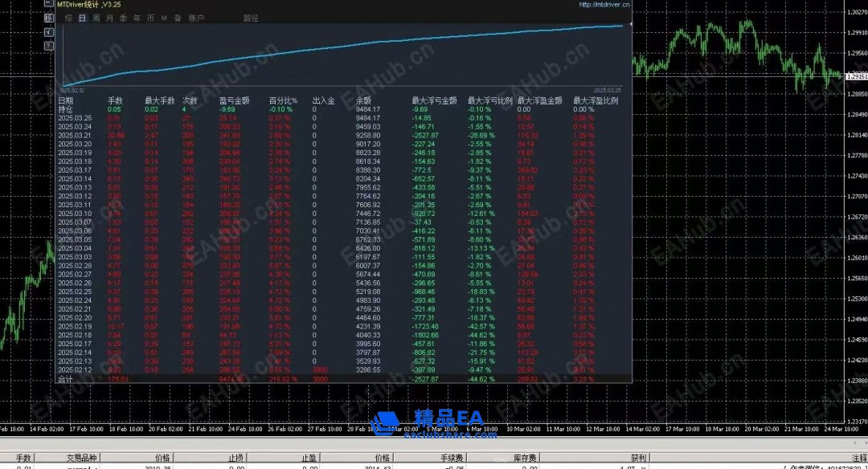Screen dimensions: 868x469
Task: Open the 季 quarterly statistics tab
Action: tap(123, 18)
